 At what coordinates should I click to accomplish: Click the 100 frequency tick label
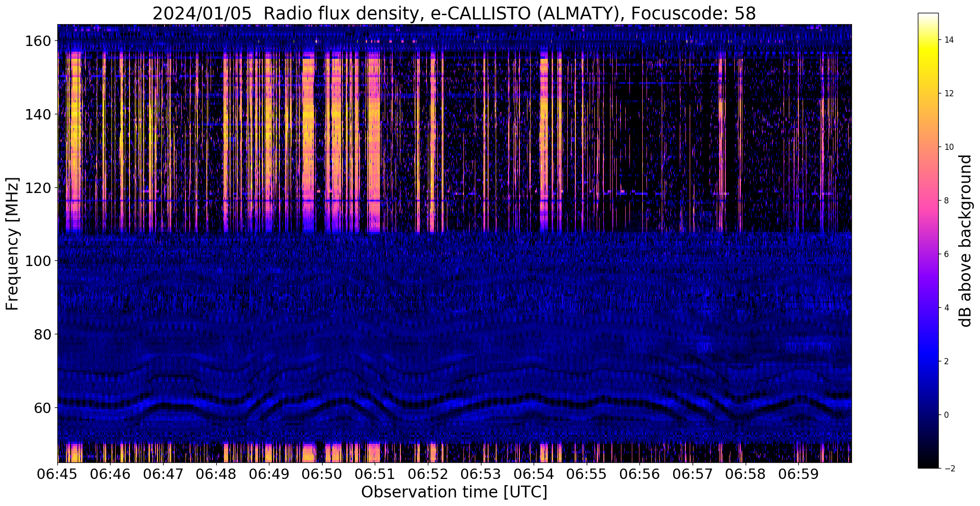pos(37,261)
